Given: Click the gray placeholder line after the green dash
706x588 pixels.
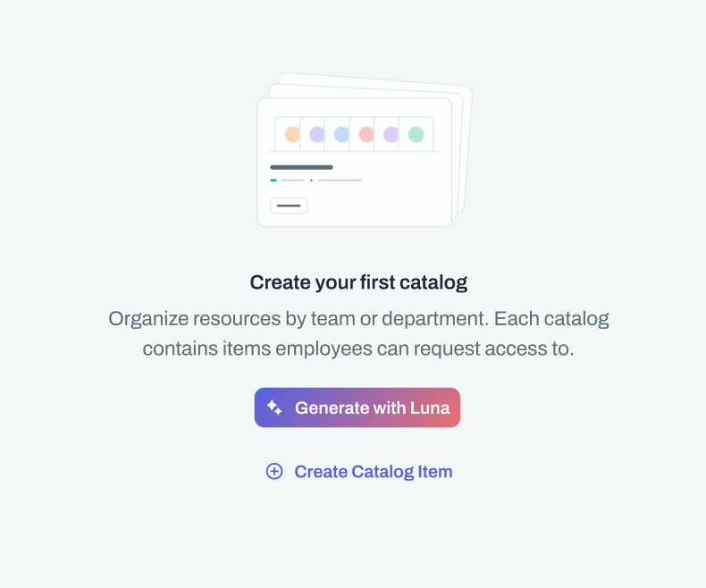Looking at the screenshot, I should pyautogui.click(x=293, y=180).
